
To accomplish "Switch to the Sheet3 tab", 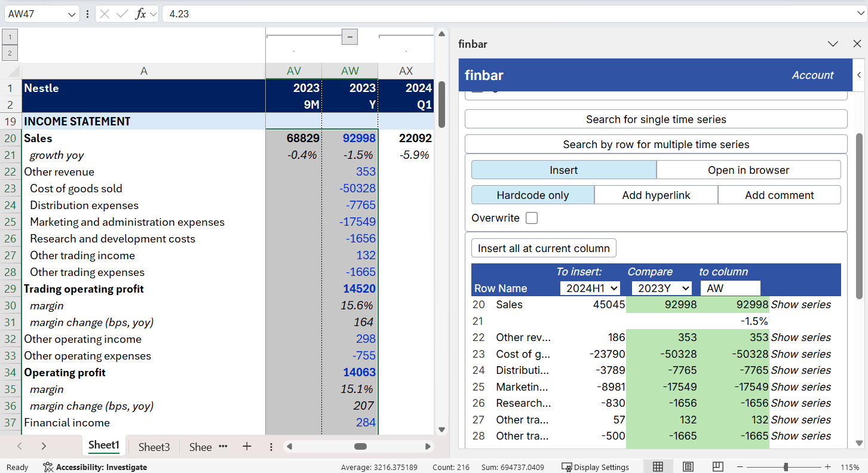I will pyautogui.click(x=154, y=446).
